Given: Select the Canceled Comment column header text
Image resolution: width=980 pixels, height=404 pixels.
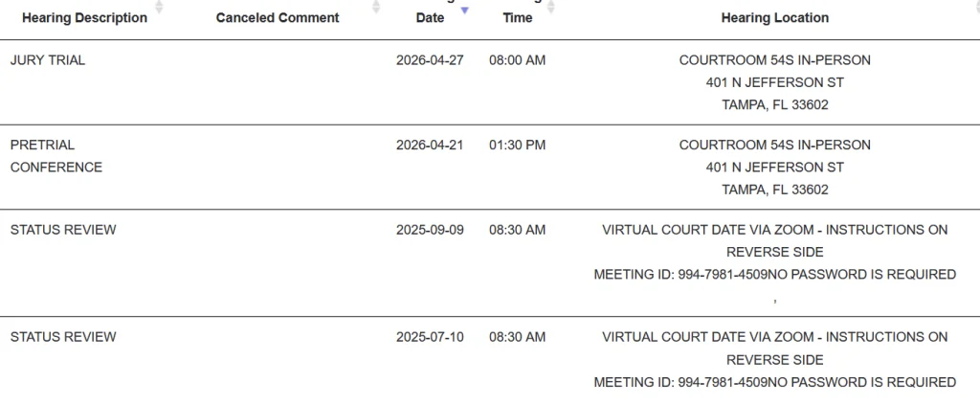Looking at the screenshot, I should [278, 17].
